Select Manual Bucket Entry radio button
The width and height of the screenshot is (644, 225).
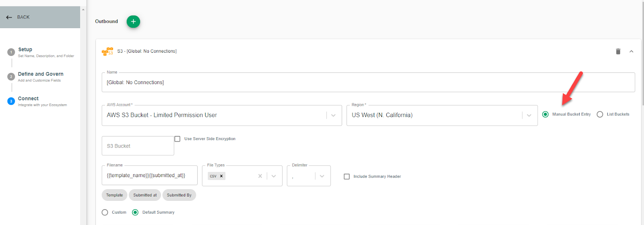pos(545,114)
